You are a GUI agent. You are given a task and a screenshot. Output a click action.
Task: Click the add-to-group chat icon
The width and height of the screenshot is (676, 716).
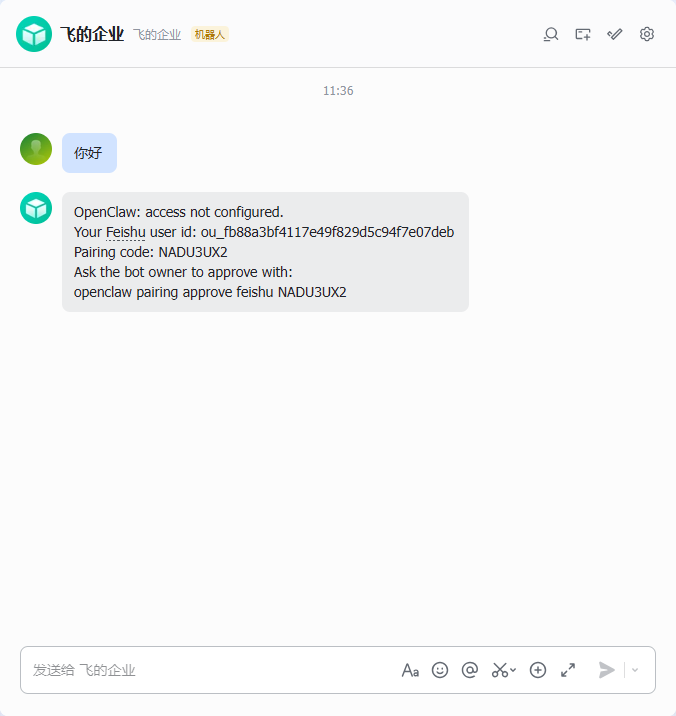[583, 34]
